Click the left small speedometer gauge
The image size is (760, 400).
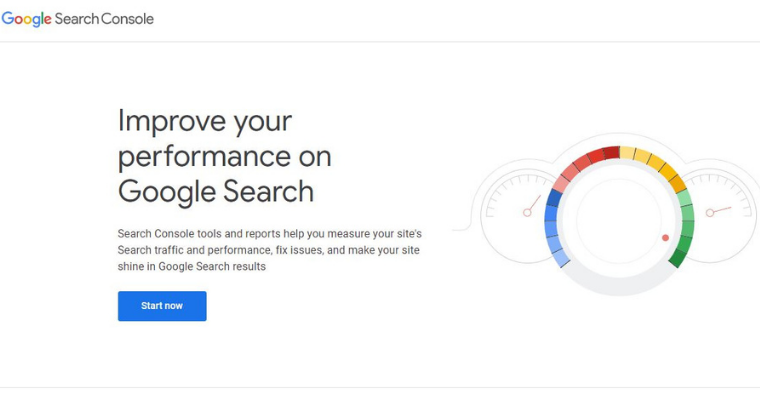518,216
